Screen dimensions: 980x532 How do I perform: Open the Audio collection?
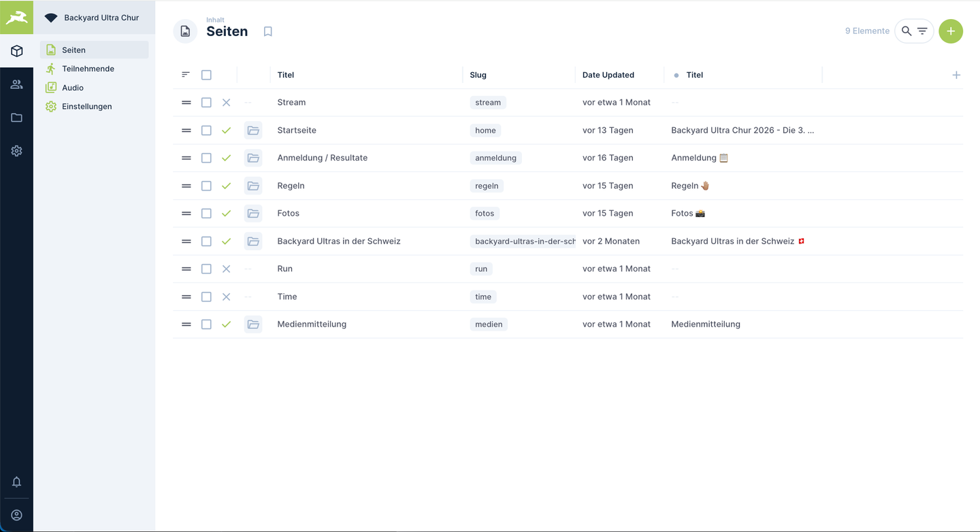coord(73,88)
